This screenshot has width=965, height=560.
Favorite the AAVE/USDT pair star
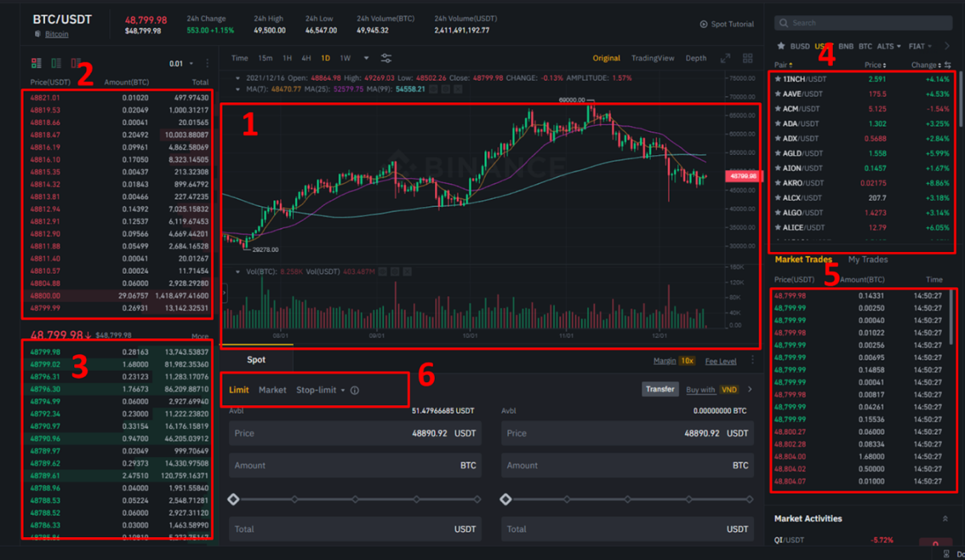778,94
